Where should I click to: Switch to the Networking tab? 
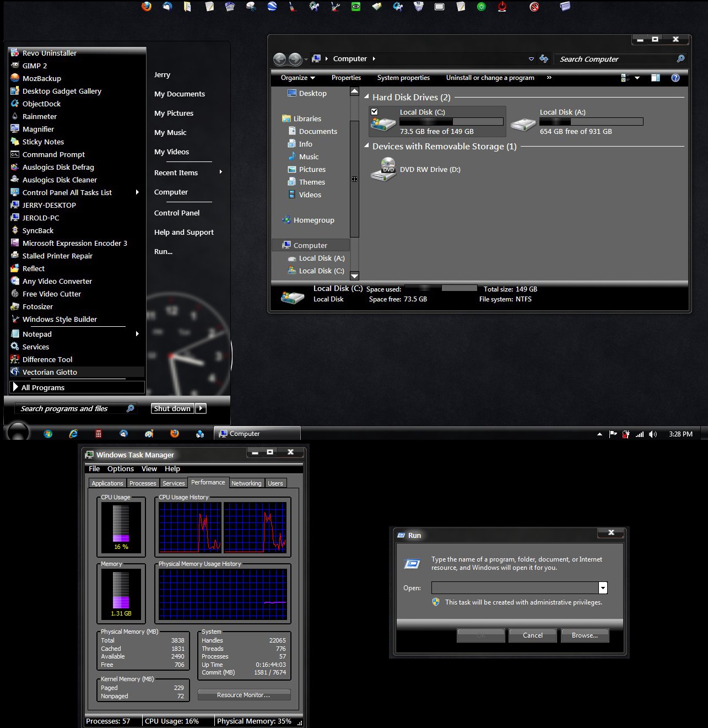(x=246, y=483)
